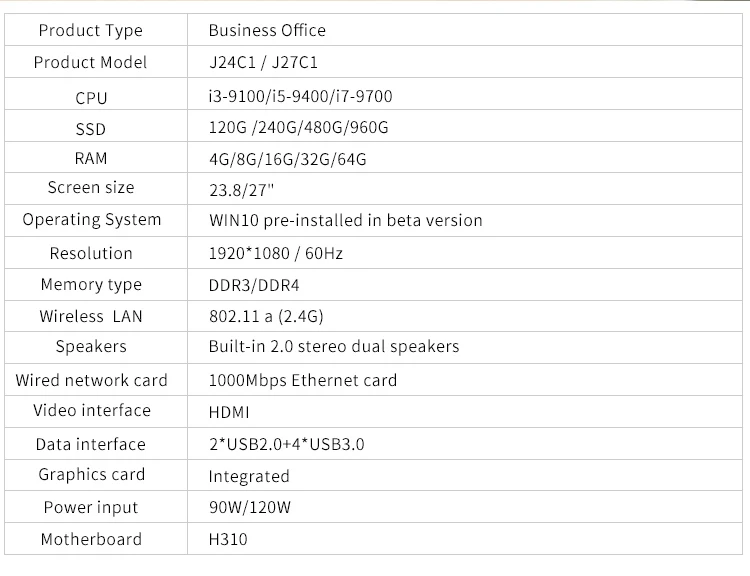Click the 1920*1080 / 60Hz resolution value
This screenshot has width=750, height=576.
click(275, 254)
